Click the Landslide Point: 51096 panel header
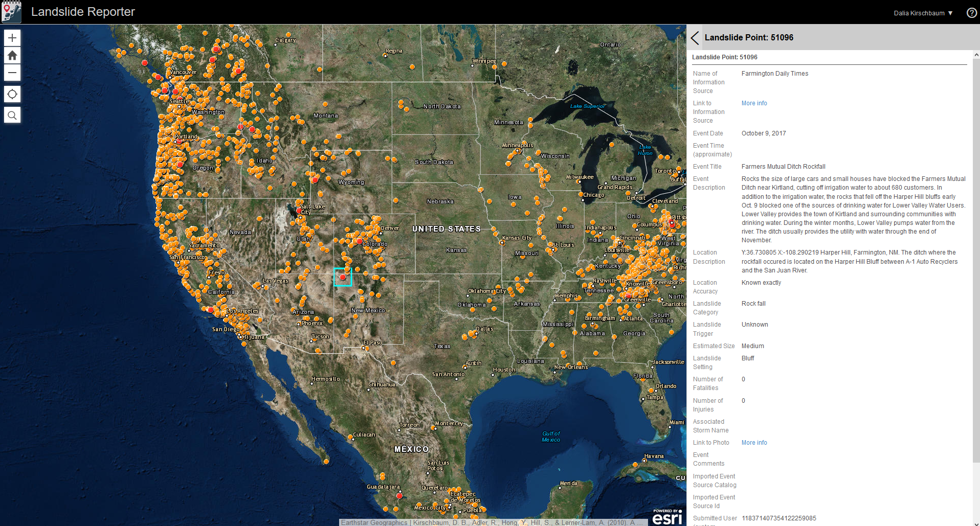Screen dimensions: 980x526 click(749, 38)
